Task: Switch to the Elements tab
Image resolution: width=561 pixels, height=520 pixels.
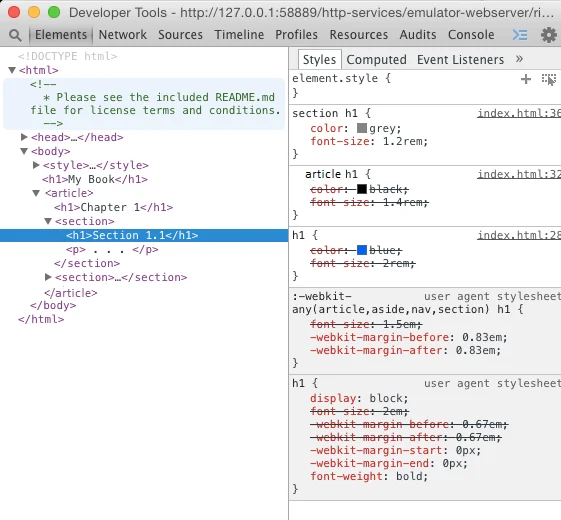Action: click(61, 35)
